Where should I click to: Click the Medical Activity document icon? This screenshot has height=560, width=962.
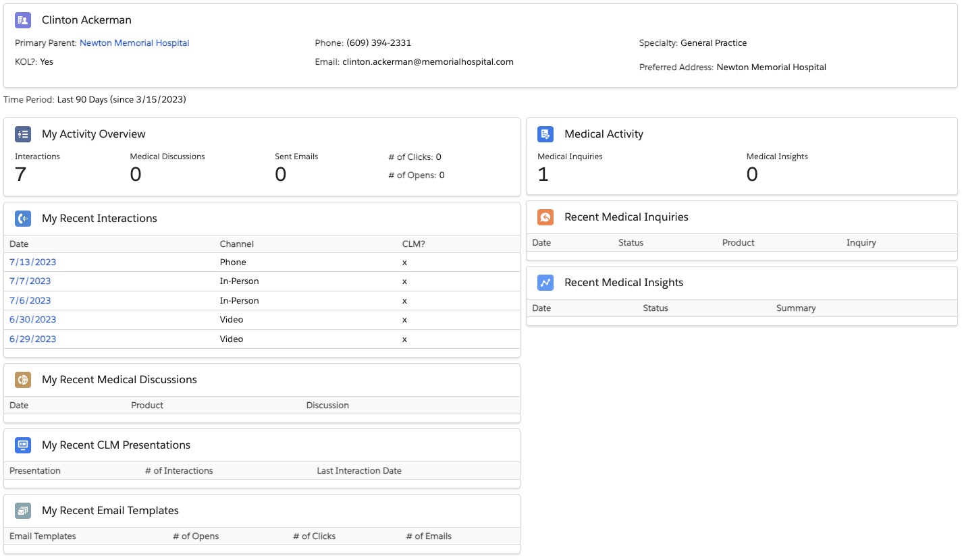pyautogui.click(x=545, y=134)
